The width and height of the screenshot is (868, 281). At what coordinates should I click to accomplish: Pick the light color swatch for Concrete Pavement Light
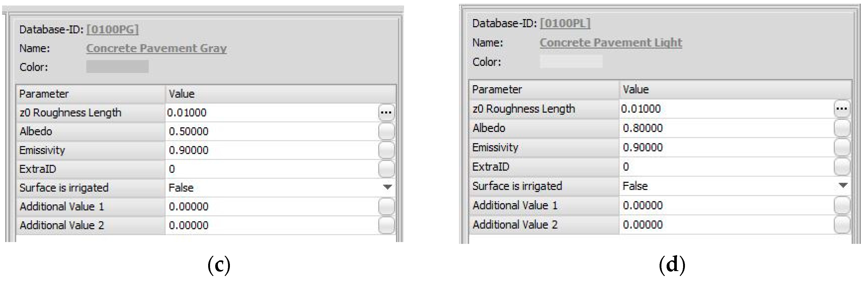(571, 62)
